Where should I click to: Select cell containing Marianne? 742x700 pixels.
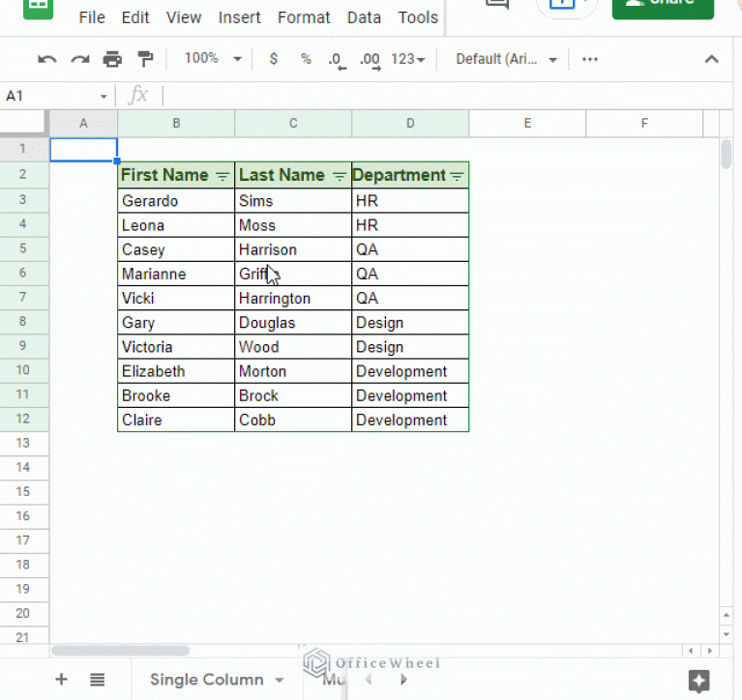click(x=176, y=274)
